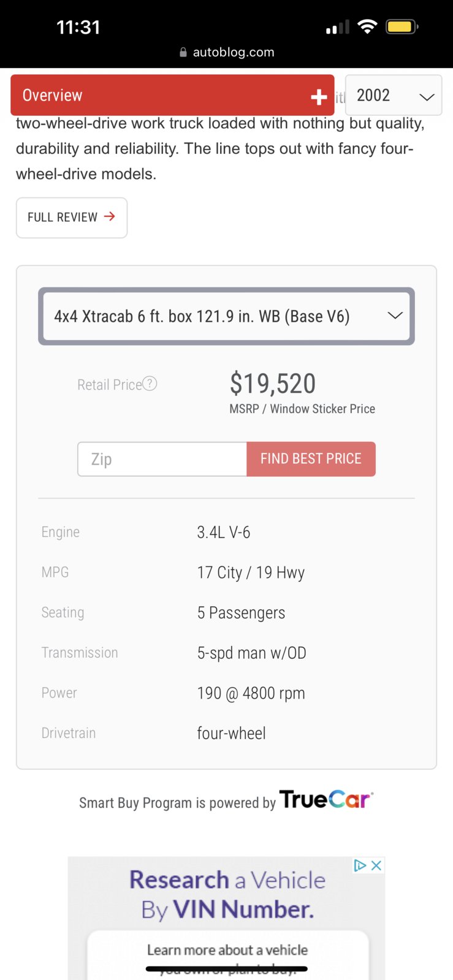The image size is (453, 980).
Task: Tap the battery indicator icon
Action: (402, 27)
